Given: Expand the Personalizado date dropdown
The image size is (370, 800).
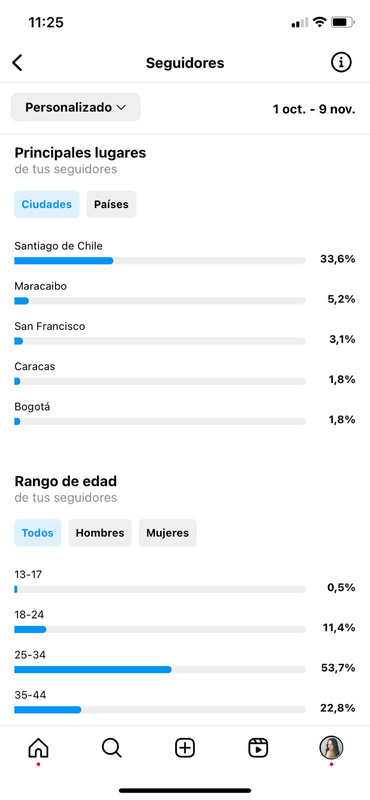Looking at the screenshot, I should tap(76, 107).
